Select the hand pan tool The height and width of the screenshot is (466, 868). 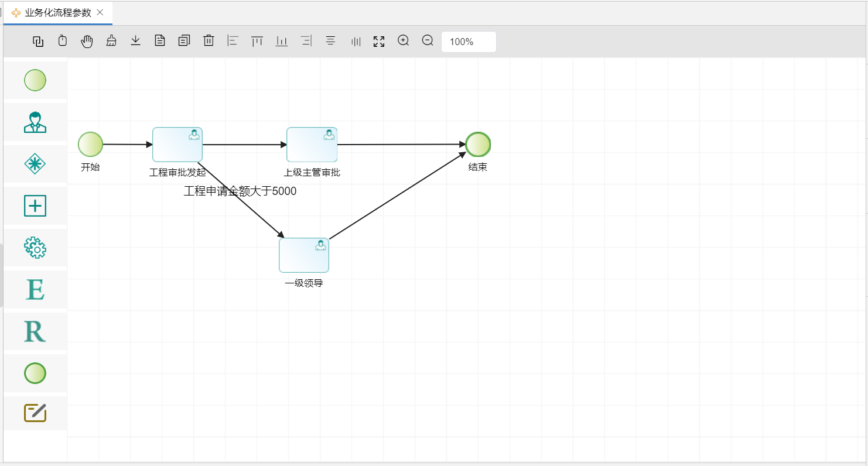(87, 41)
